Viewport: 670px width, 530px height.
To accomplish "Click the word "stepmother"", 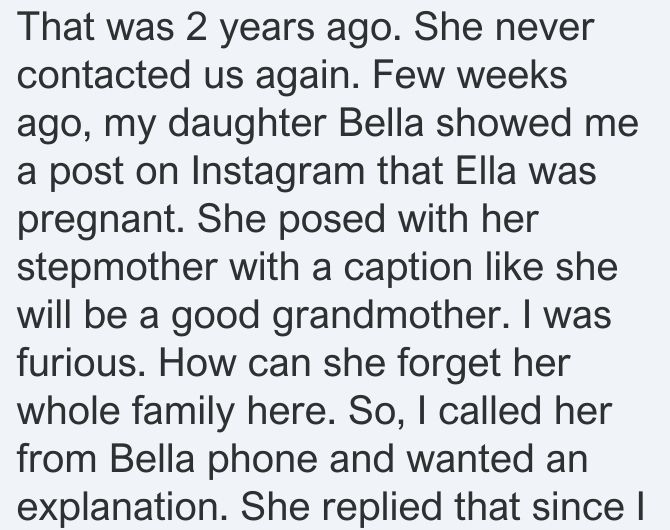I will (x=118, y=267).
